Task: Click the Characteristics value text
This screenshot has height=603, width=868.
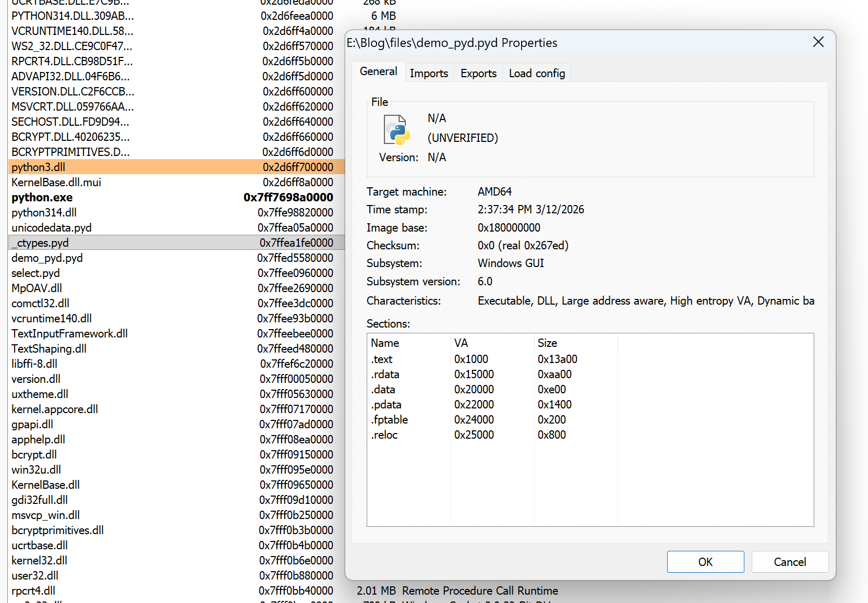Action: coord(646,301)
